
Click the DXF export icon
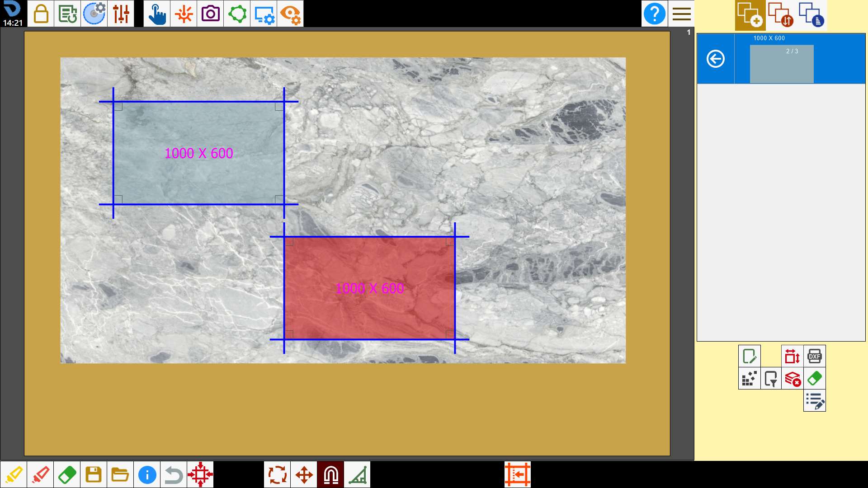click(815, 356)
